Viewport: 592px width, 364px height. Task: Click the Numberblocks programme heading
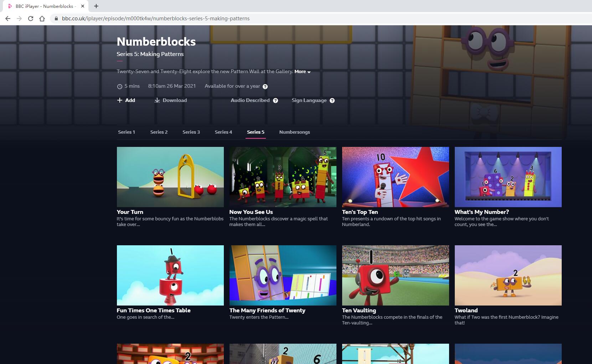[156, 42]
